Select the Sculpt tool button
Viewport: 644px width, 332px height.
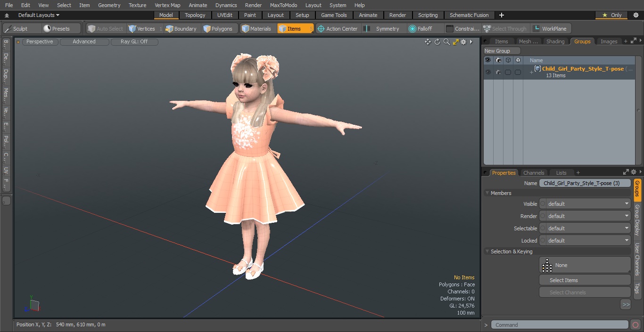22,29
